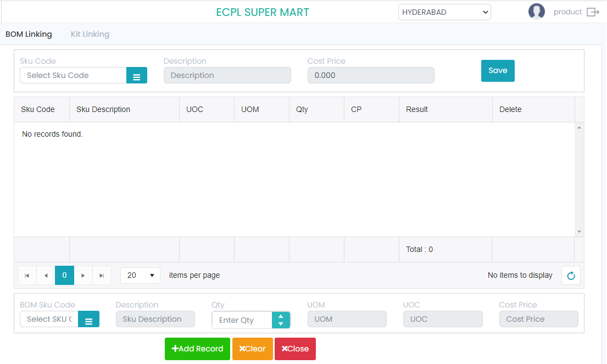
Task: Go to the last page of records
Action: pyautogui.click(x=102, y=276)
